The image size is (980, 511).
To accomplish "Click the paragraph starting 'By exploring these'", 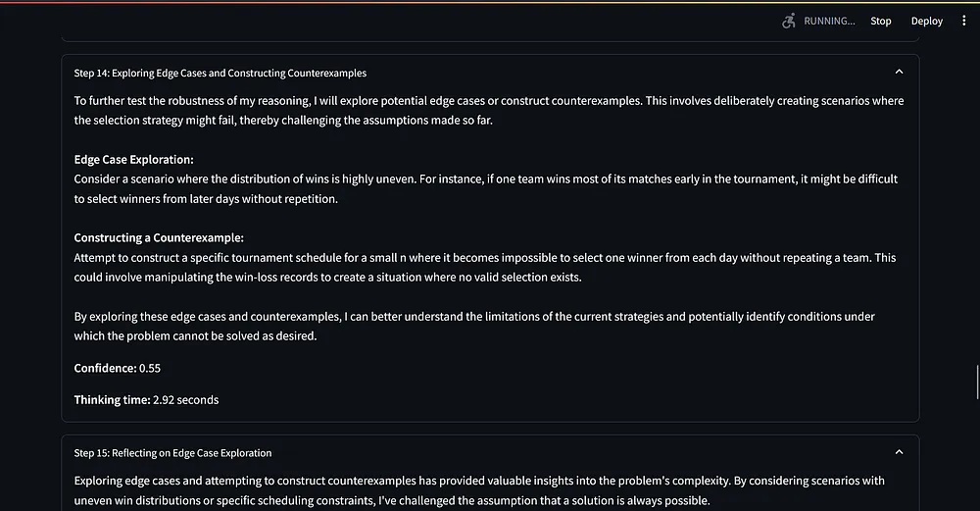I will click(474, 326).
